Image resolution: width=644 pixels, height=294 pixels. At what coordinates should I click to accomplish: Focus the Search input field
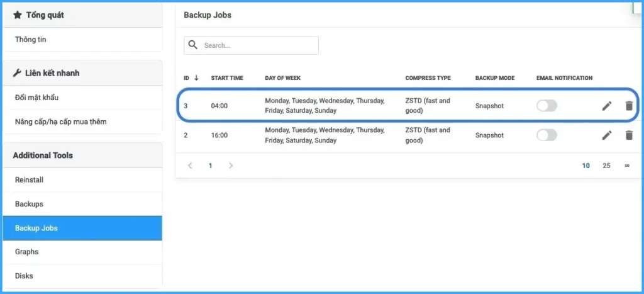[251, 45]
